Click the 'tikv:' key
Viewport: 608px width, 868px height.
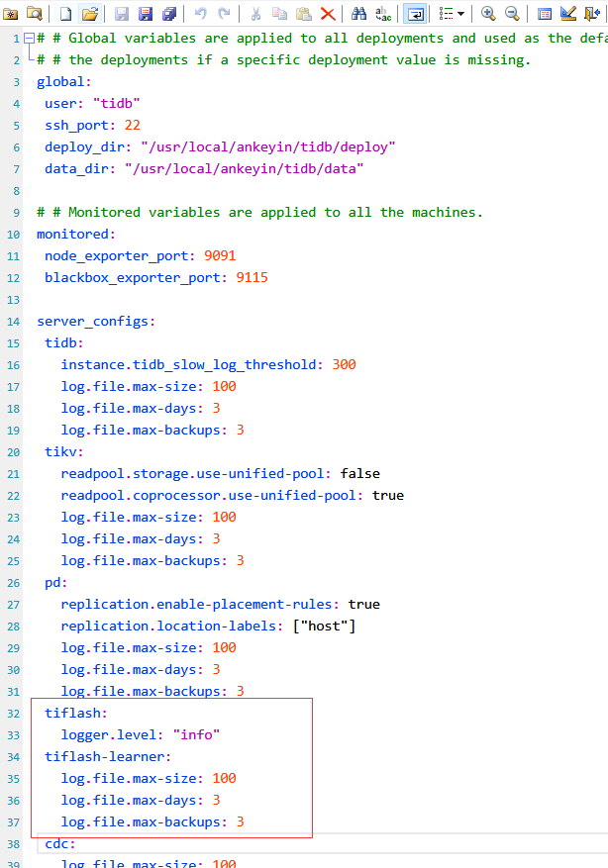coord(63,452)
